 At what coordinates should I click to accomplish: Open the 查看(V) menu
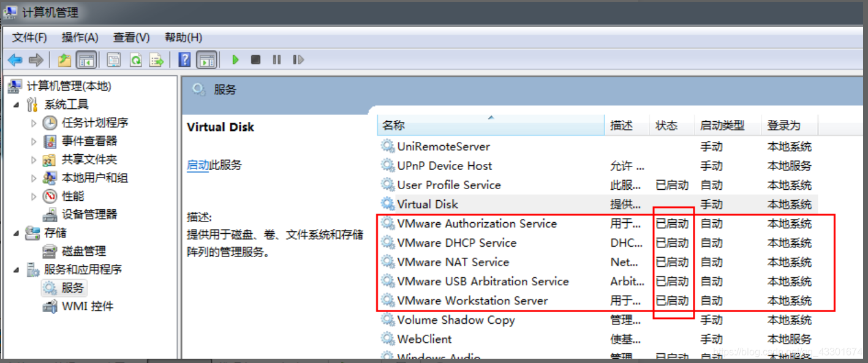coord(132,37)
